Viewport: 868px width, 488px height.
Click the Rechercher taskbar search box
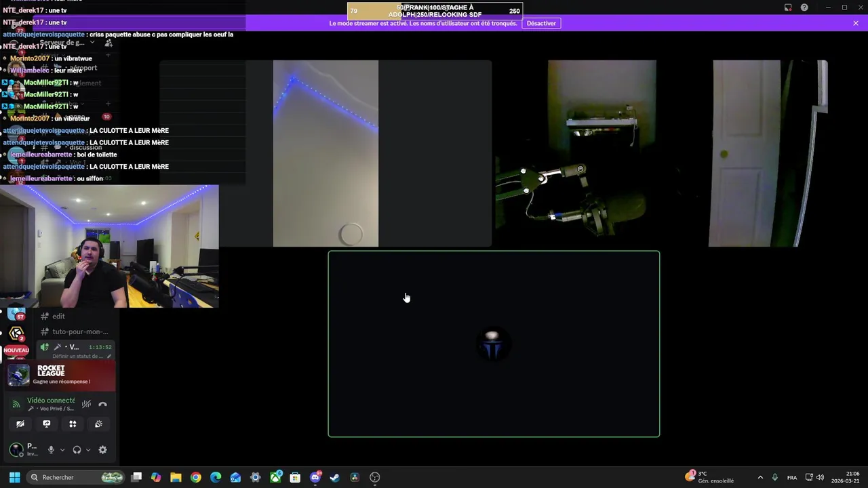point(76,477)
